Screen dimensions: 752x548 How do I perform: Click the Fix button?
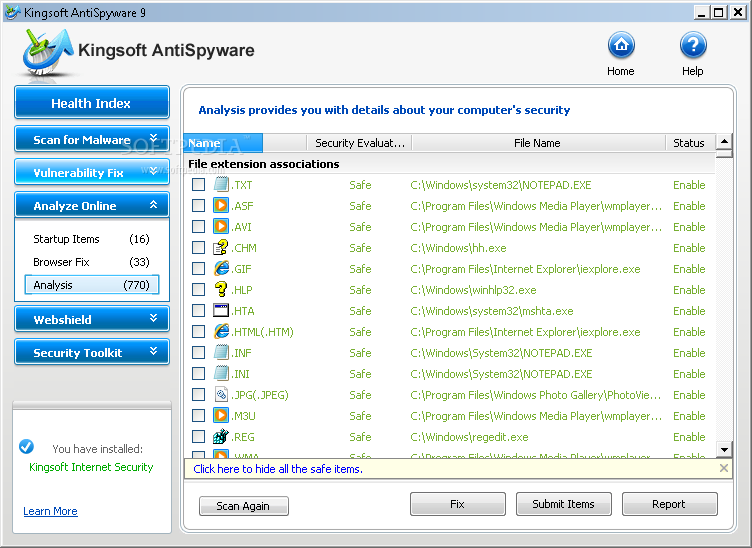tap(458, 504)
